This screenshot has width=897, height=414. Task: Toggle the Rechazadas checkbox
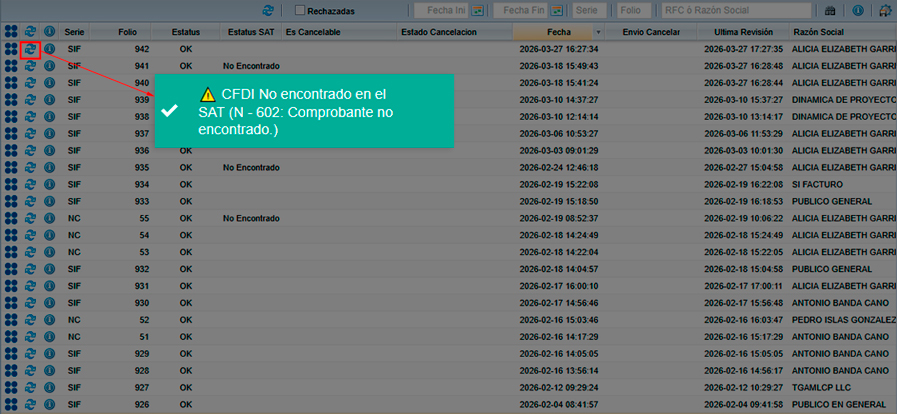[300, 10]
